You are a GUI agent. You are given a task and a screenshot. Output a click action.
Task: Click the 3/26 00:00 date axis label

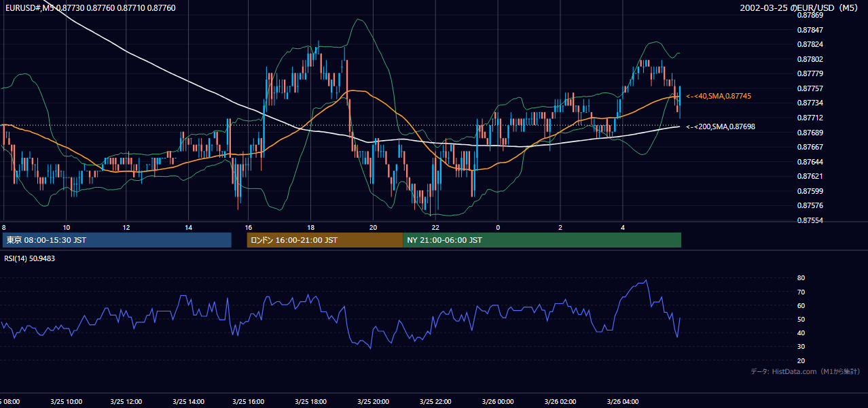pyautogui.click(x=498, y=401)
